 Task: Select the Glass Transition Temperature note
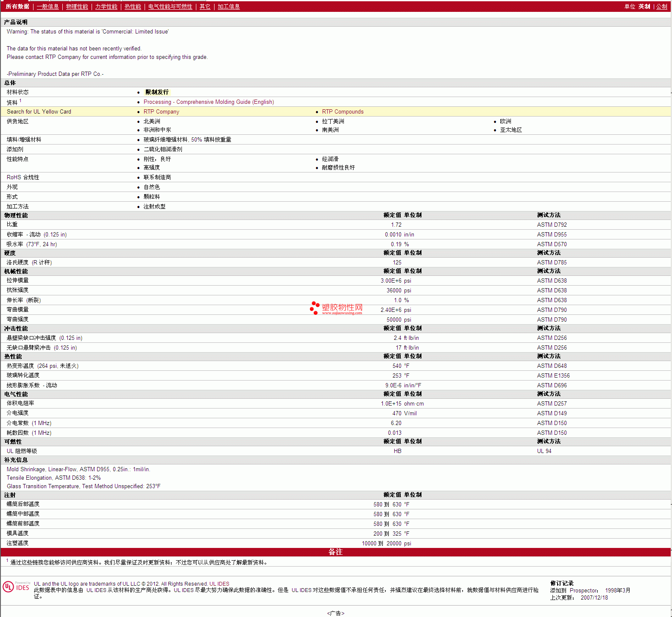pos(84,486)
